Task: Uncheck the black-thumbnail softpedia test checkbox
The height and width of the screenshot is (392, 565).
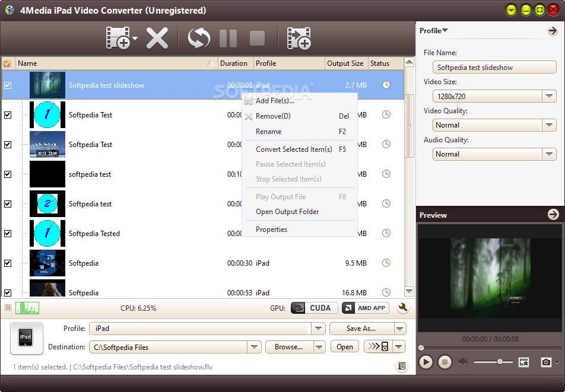Action: point(8,174)
